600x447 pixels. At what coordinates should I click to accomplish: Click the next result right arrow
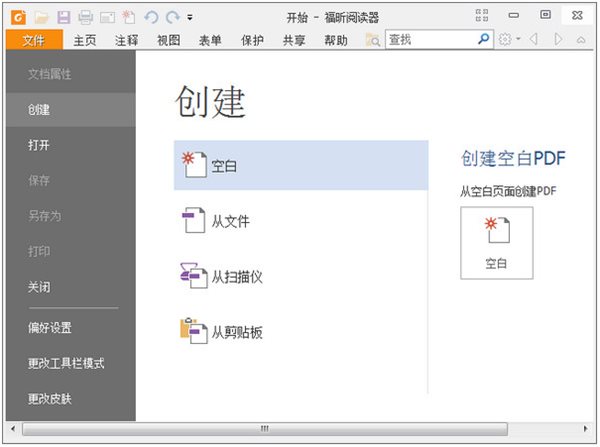(558, 39)
